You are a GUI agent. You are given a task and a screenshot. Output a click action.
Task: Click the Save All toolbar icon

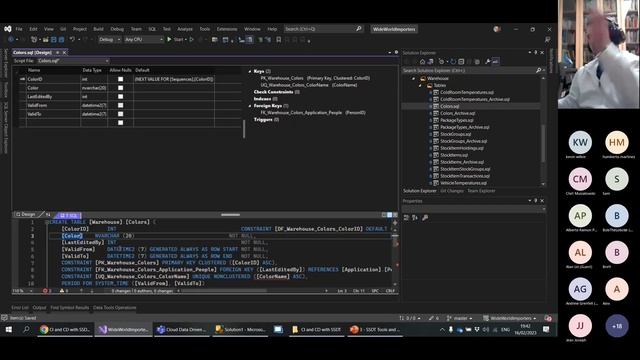point(61,40)
